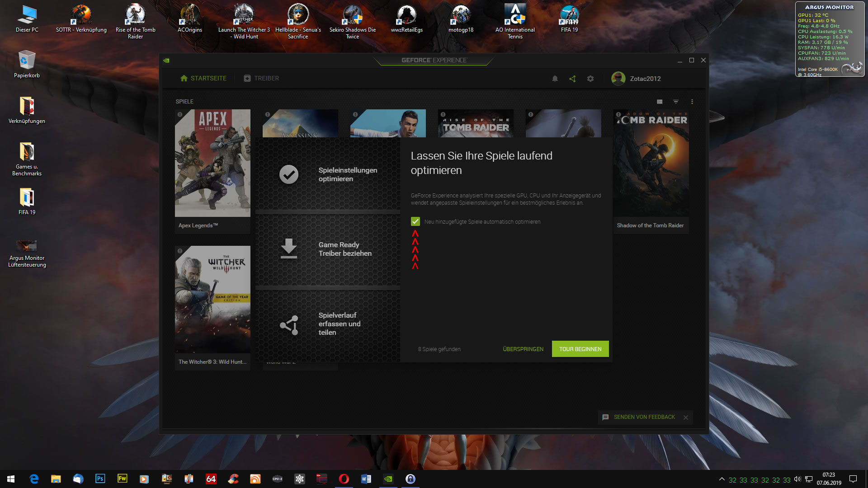Open the Zotac2012 account menu

636,79
